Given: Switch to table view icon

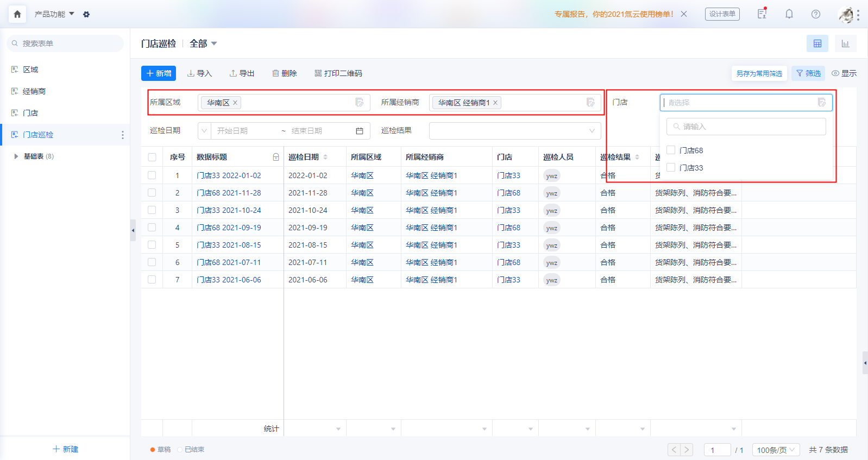Looking at the screenshot, I should (x=817, y=43).
